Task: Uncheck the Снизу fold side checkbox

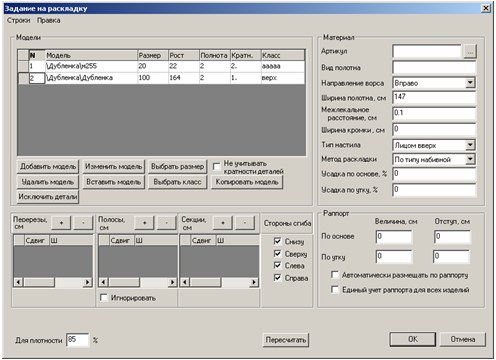Action: (277, 241)
